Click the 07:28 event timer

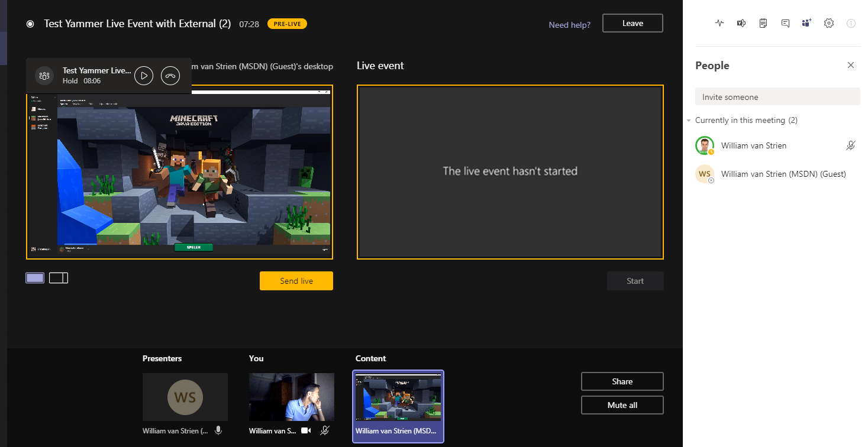tap(249, 24)
